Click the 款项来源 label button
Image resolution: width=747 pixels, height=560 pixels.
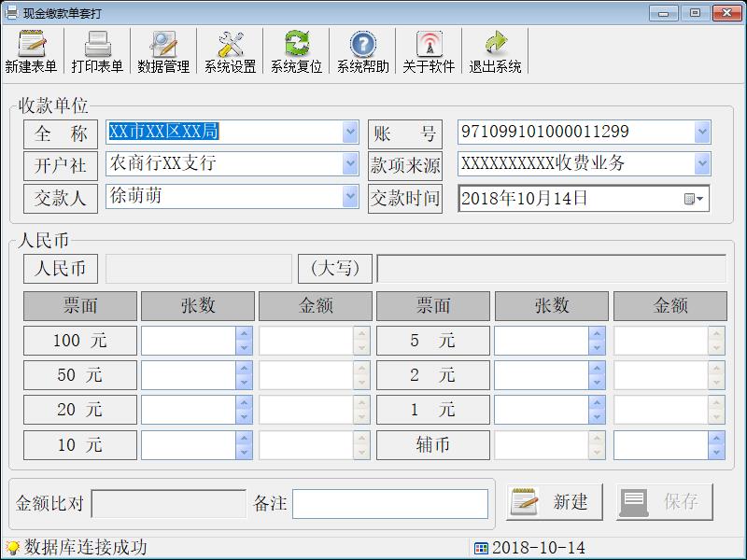tap(405, 166)
